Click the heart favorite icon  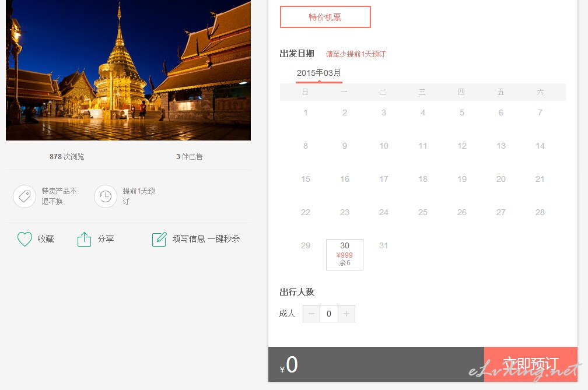pos(24,239)
